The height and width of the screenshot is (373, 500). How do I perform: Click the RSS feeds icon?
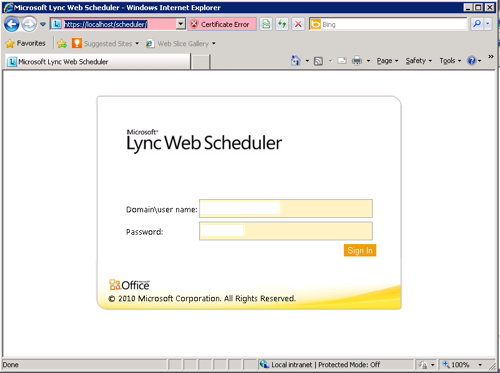coord(318,61)
